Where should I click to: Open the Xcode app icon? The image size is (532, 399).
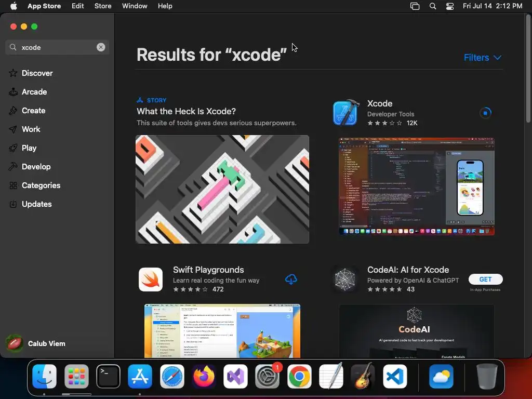[345, 113]
